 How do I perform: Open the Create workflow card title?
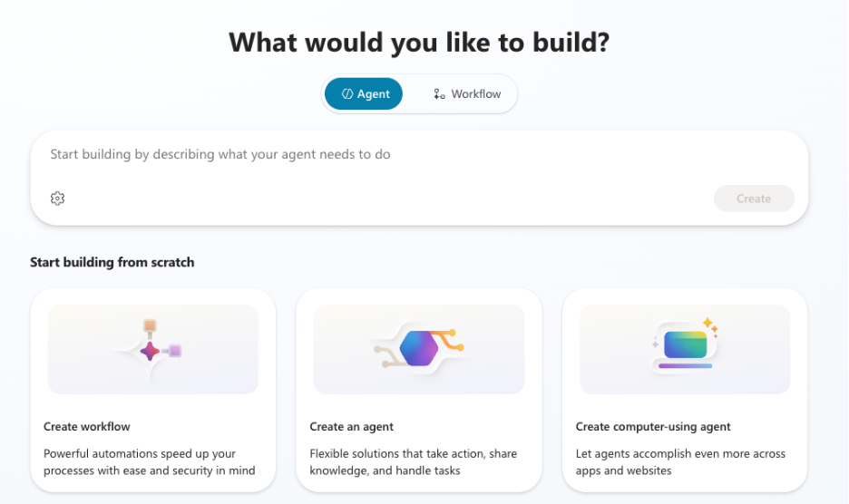[x=87, y=427]
